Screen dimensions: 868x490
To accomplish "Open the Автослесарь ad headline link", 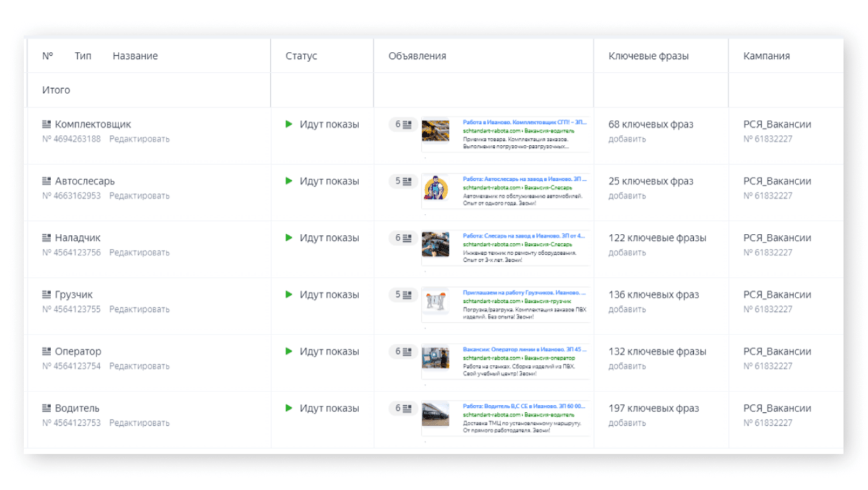I will (525, 178).
